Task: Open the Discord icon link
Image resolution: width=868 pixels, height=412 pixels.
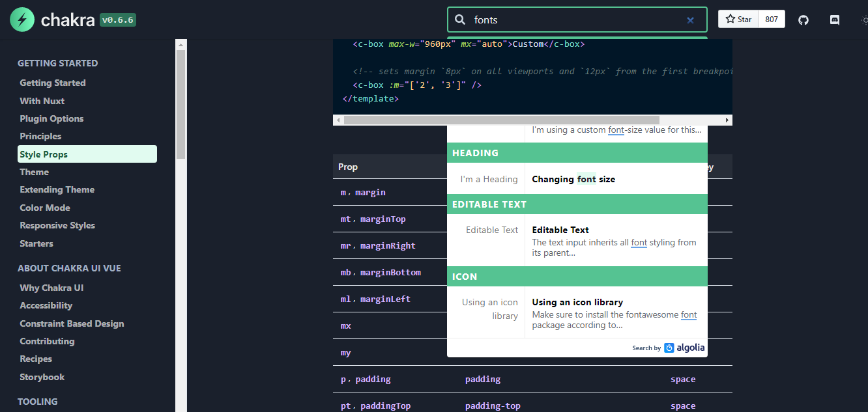Action: click(x=835, y=20)
